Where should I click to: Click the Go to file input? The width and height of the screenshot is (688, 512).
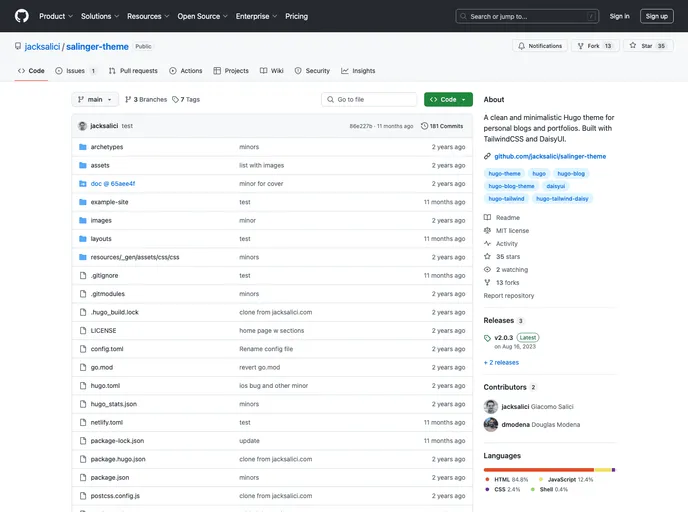[x=369, y=100]
